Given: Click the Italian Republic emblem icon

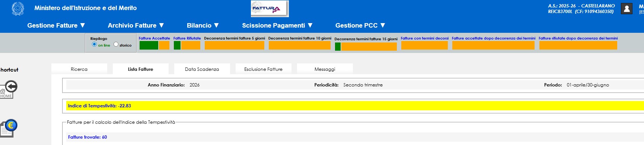Looking at the screenshot, I should [x=17, y=9].
